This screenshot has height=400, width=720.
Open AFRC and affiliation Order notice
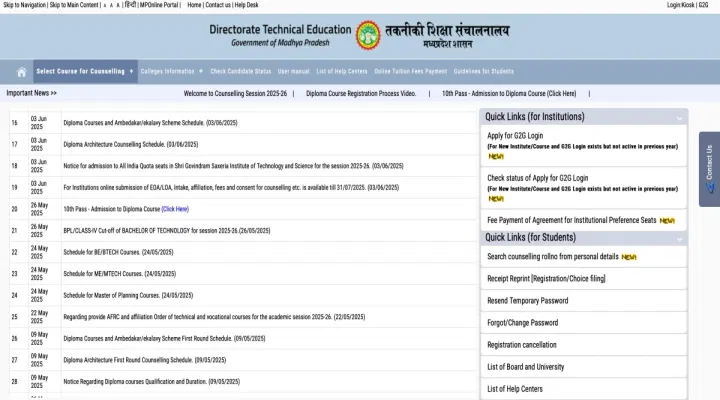(x=214, y=317)
